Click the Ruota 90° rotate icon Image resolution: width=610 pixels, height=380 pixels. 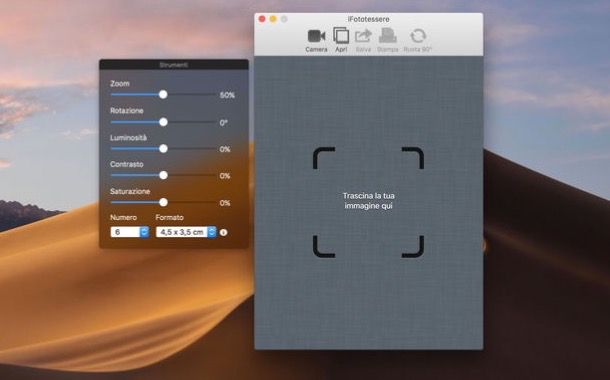[x=418, y=36]
